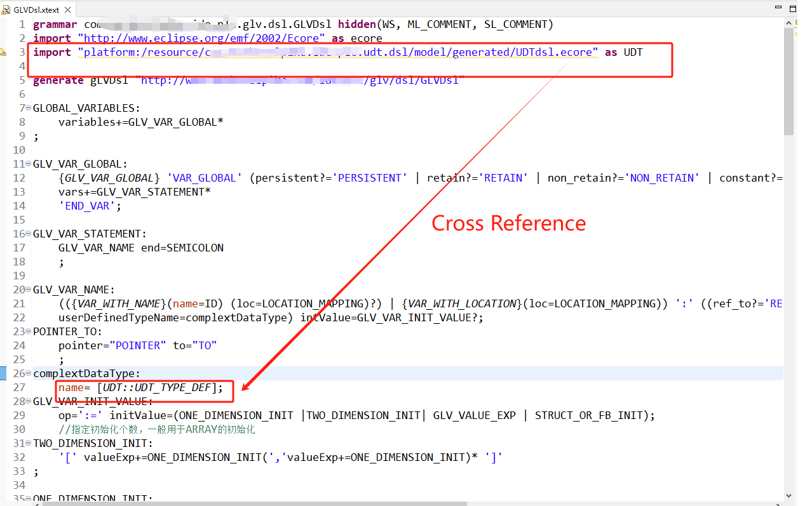Click the 'GLOBAL_VARIABLES:' rule name

click(87, 108)
